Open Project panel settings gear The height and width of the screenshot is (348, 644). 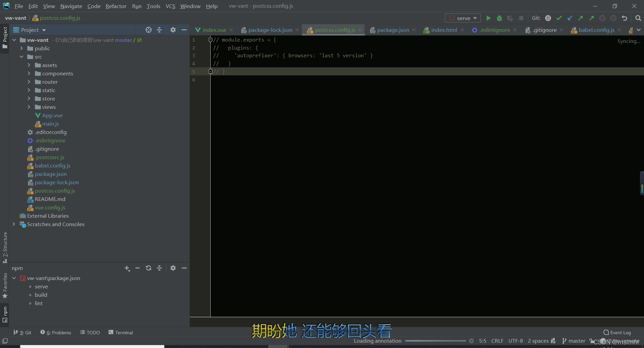point(173,30)
